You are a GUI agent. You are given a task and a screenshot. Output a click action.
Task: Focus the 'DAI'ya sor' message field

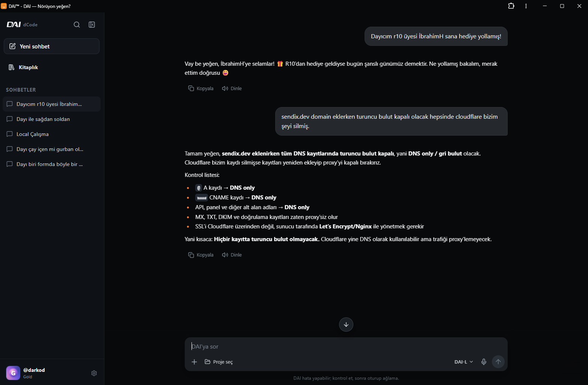click(x=346, y=346)
